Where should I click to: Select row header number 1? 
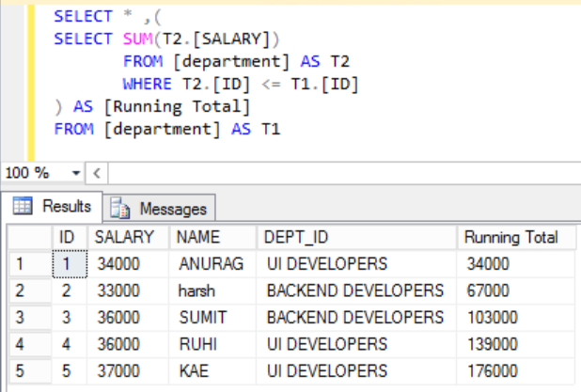(x=30, y=264)
